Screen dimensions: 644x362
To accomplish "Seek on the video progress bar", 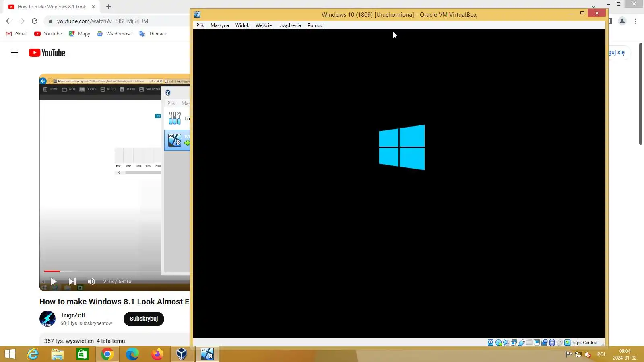I will 117,271.
